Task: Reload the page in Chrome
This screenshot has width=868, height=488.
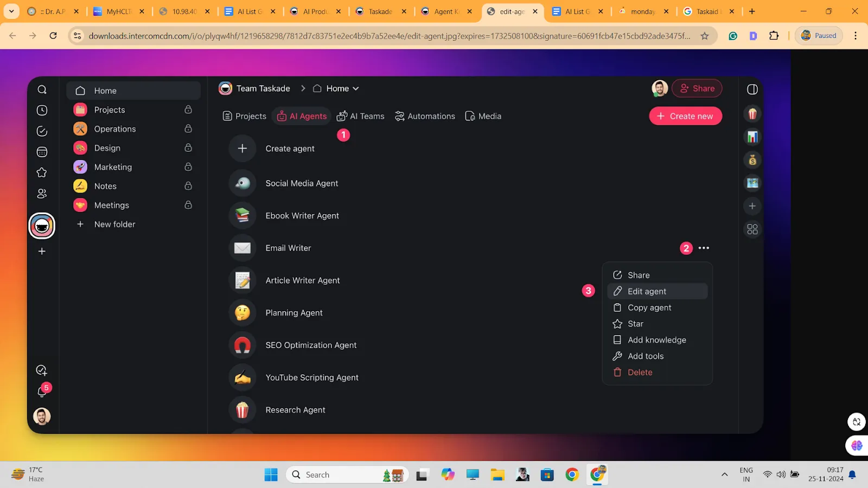Action: click(x=53, y=36)
